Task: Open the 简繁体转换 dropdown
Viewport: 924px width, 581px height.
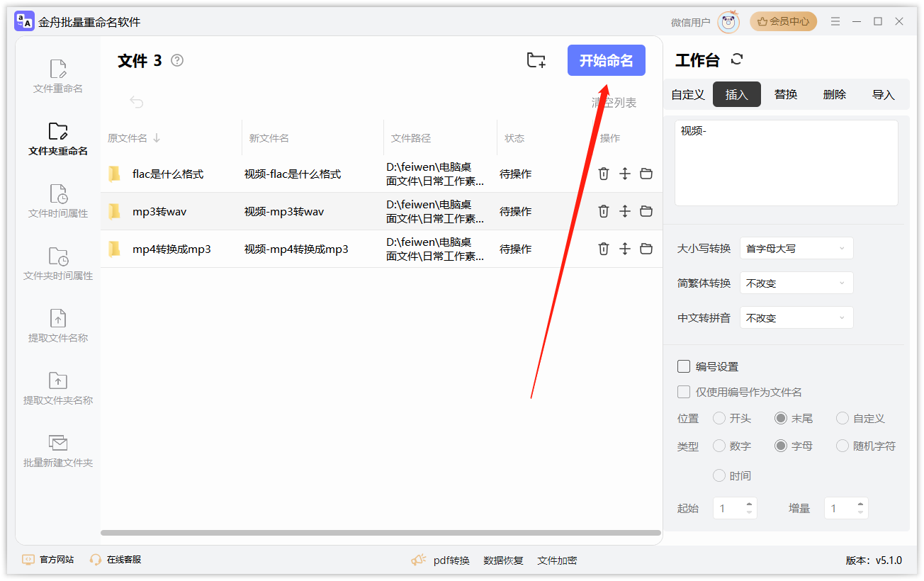Action: pos(796,283)
